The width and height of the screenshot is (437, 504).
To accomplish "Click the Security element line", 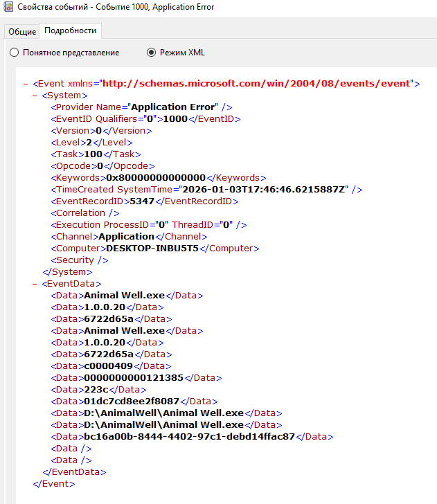I will click(80, 260).
